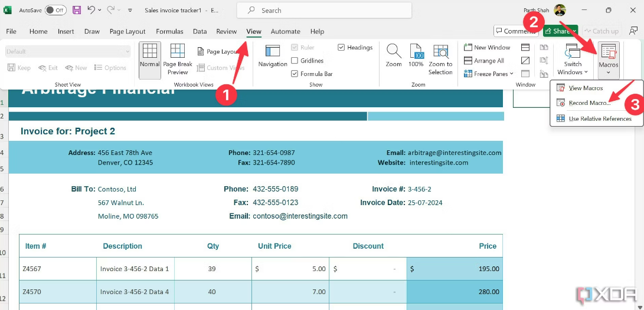Open the Navigation pane
This screenshot has height=310, width=644.
pyautogui.click(x=273, y=56)
